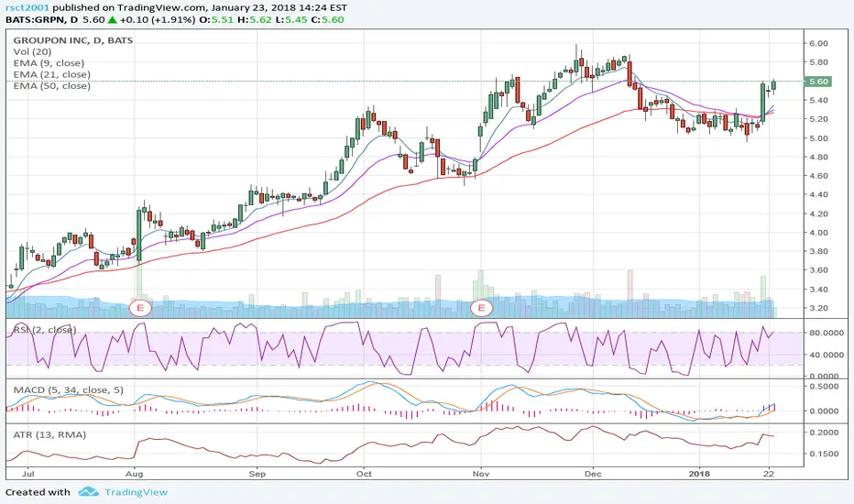The image size is (854, 504).
Task: Click the EMA (50, close) legend
Action: coord(51,86)
